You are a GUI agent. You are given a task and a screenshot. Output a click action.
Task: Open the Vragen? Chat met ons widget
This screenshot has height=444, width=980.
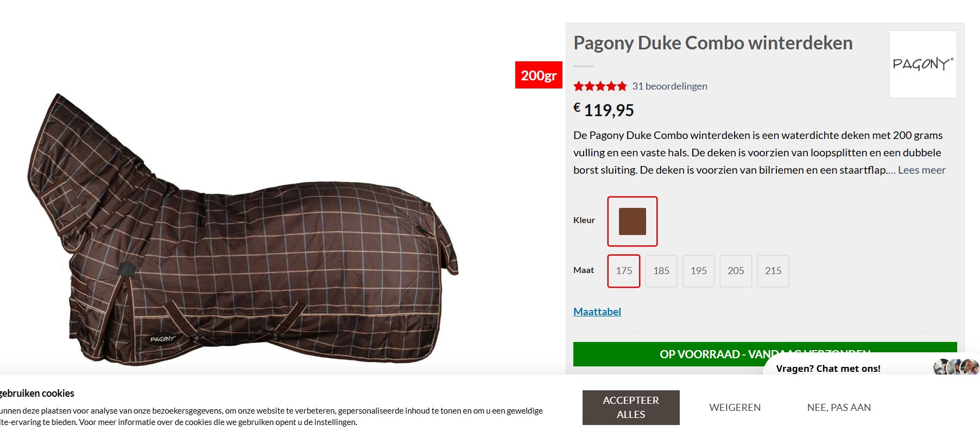coord(828,368)
